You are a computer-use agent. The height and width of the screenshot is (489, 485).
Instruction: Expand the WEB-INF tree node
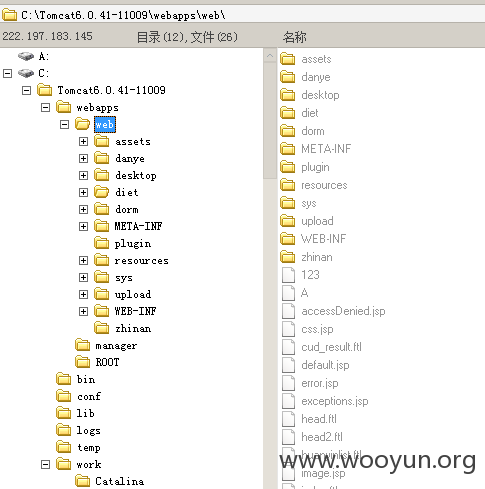83,311
